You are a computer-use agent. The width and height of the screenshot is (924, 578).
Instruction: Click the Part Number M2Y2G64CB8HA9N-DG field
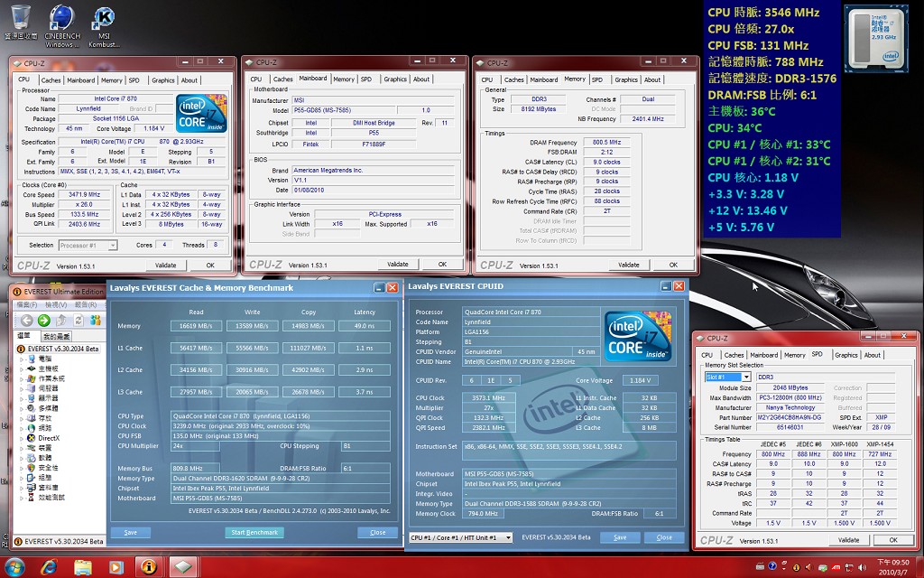click(790, 417)
